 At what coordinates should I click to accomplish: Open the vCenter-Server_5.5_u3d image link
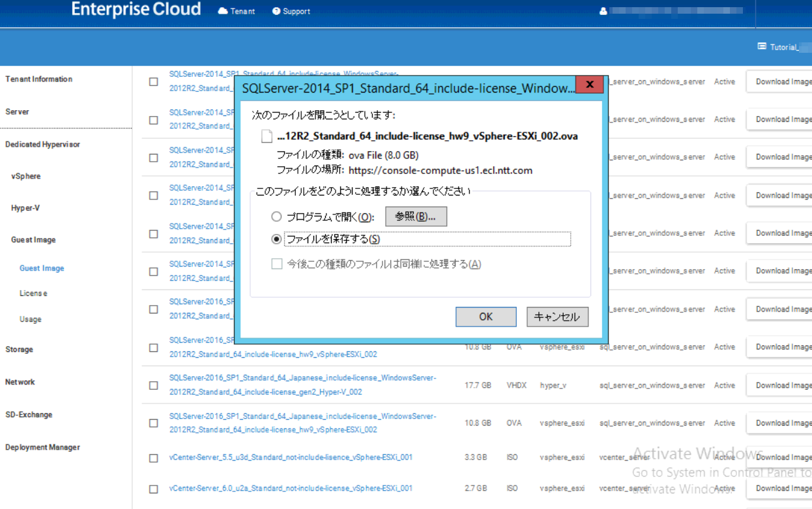pos(291,458)
